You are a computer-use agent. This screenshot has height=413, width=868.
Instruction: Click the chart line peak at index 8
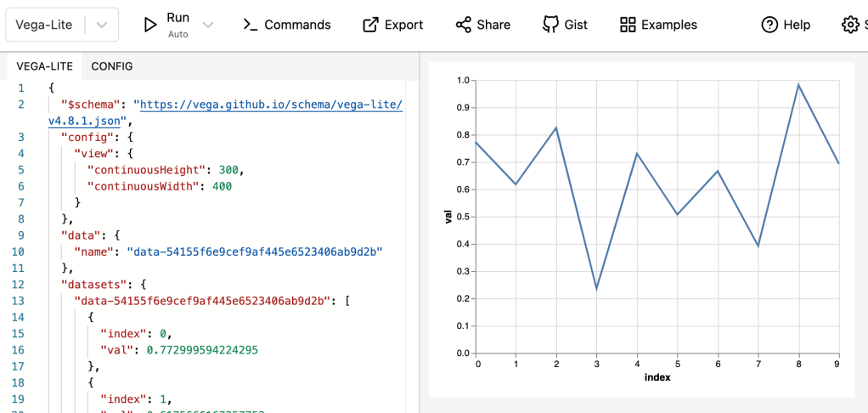pyautogui.click(x=798, y=85)
